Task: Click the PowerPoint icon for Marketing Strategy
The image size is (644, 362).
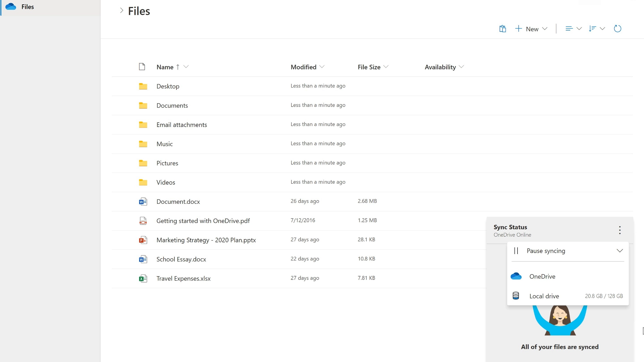Action: (x=143, y=240)
